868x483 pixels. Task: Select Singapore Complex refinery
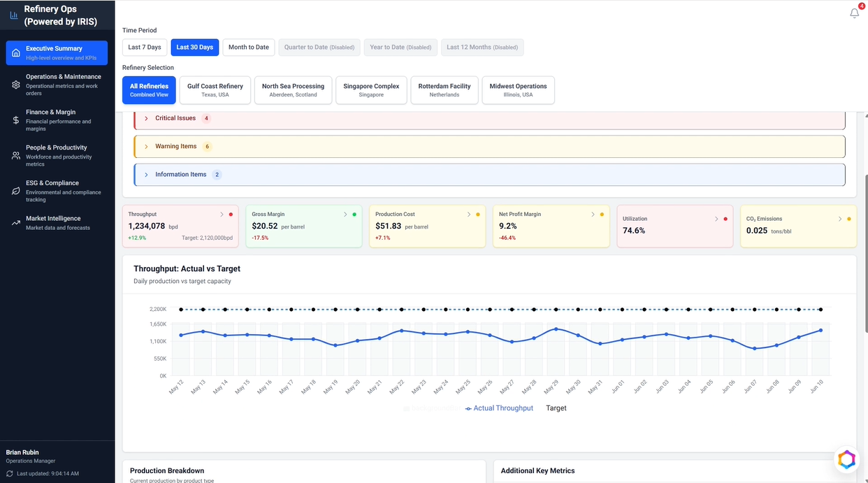(x=371, y=90)
